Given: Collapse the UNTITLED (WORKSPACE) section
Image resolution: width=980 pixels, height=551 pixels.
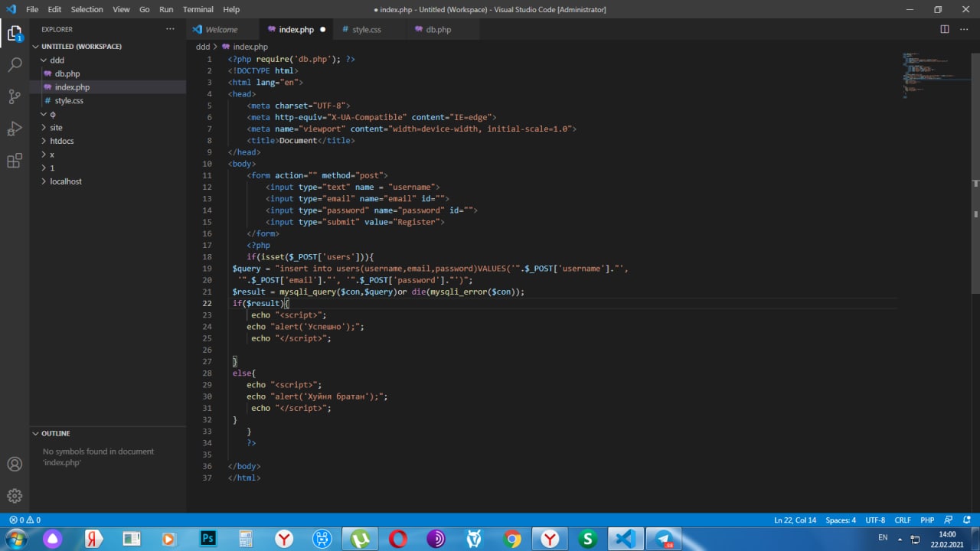Looking at the screenshot, I should point(107,47).
